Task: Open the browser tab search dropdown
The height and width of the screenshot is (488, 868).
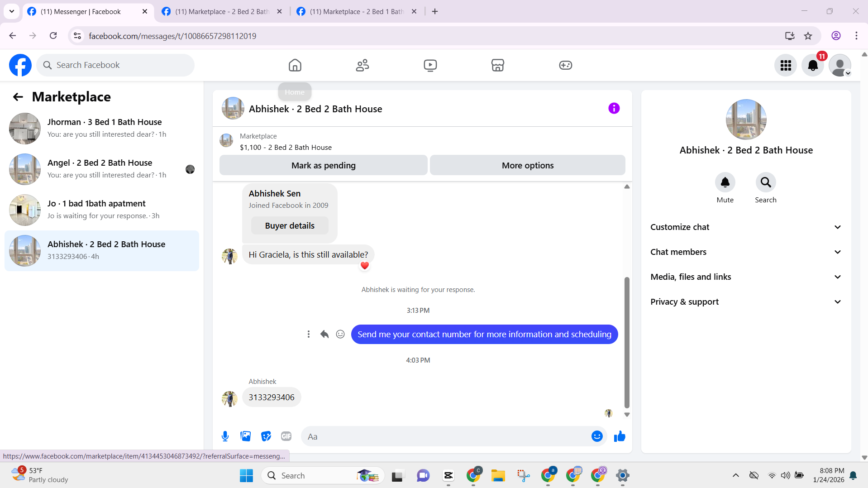Action: 12,11
